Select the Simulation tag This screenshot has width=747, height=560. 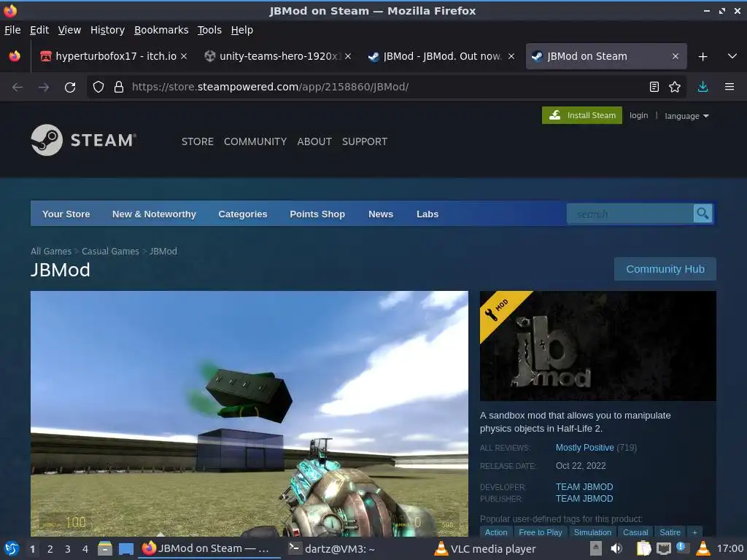coord(592,532)
